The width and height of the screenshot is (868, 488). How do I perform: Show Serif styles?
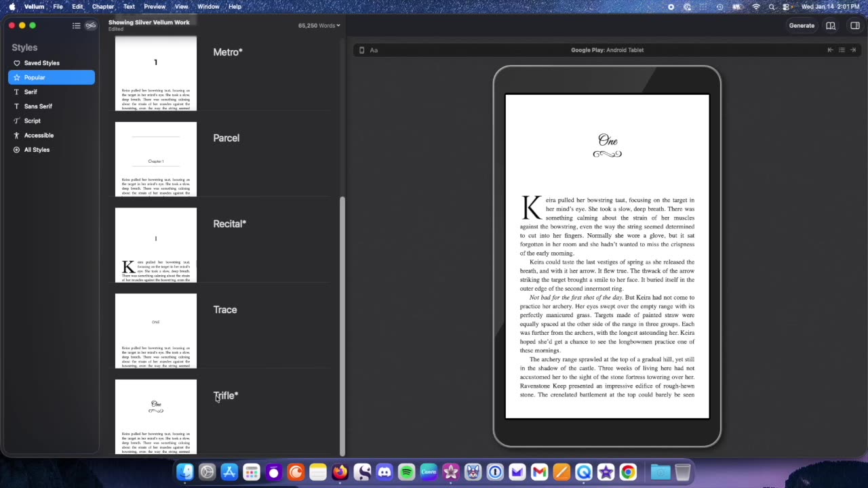pos(52,92)
